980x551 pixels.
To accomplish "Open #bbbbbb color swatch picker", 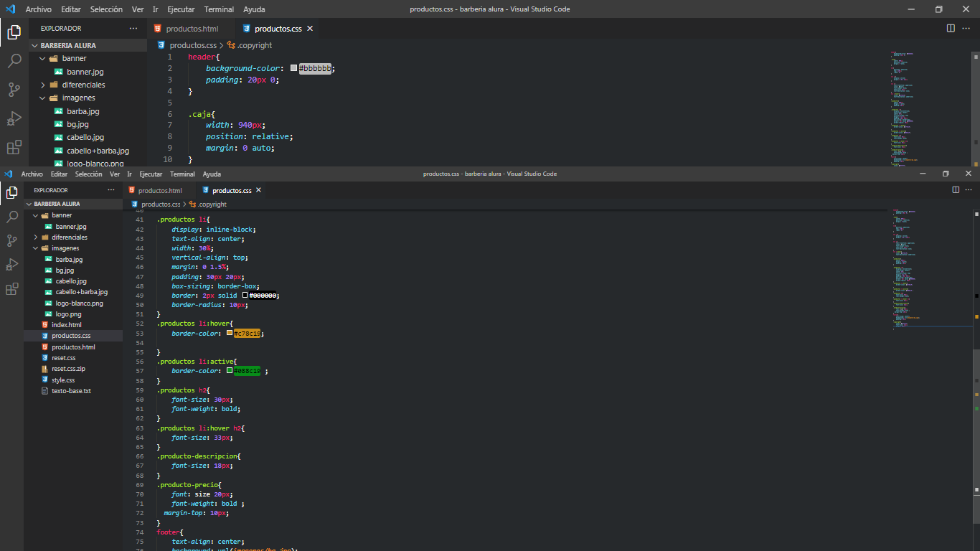I will tap(293, 68).
